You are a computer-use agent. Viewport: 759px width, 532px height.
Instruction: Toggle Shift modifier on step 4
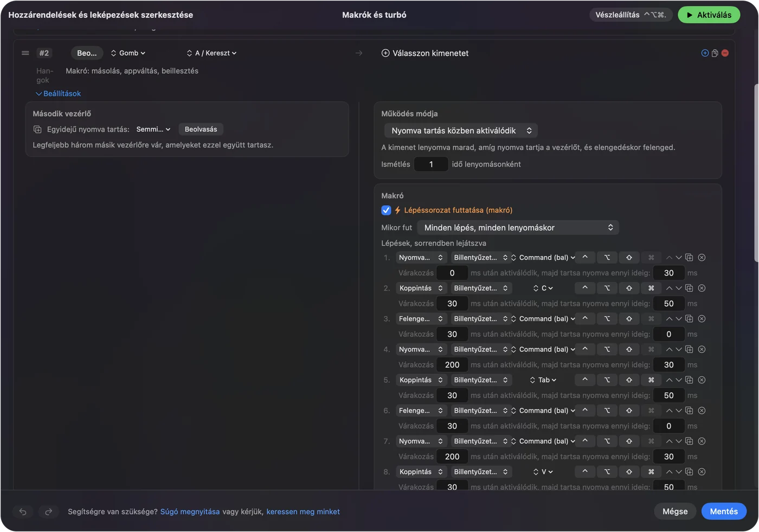coord(629,349)
